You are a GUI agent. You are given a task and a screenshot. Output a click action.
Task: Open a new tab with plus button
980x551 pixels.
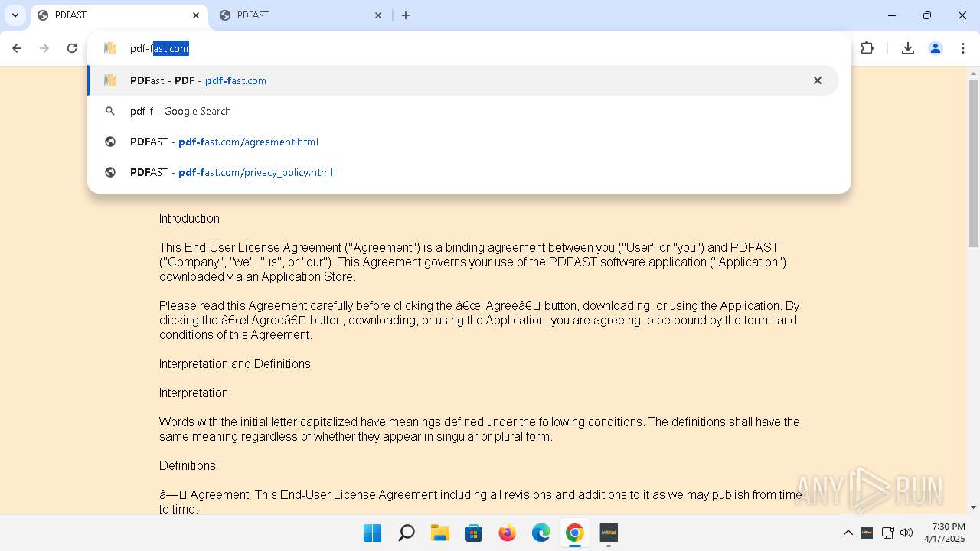click(x=406, y=15)
